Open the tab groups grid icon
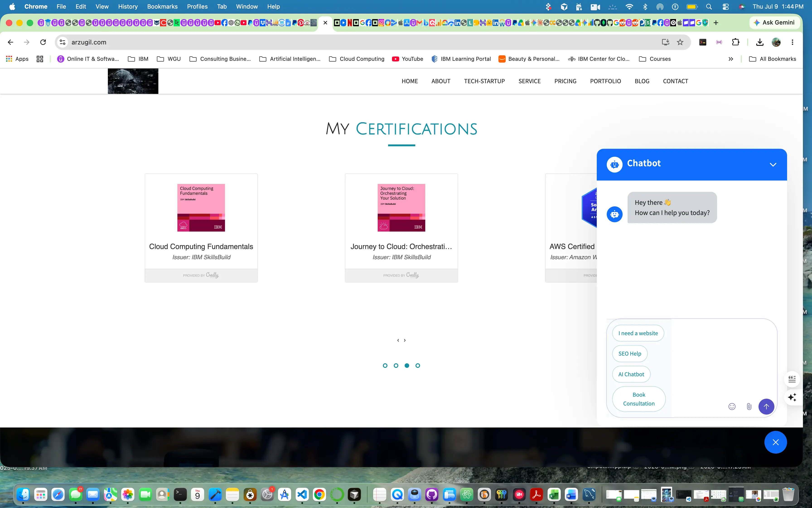The image size is (812, 508). [40, 59]
